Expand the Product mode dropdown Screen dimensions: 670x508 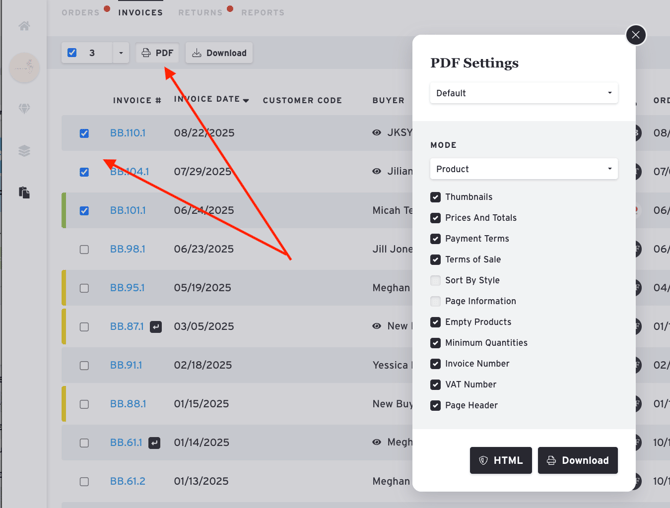point(523,169)
